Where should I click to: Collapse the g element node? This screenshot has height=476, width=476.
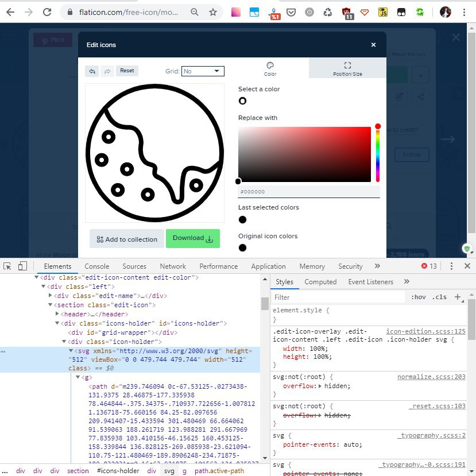(x=78, y=377)
